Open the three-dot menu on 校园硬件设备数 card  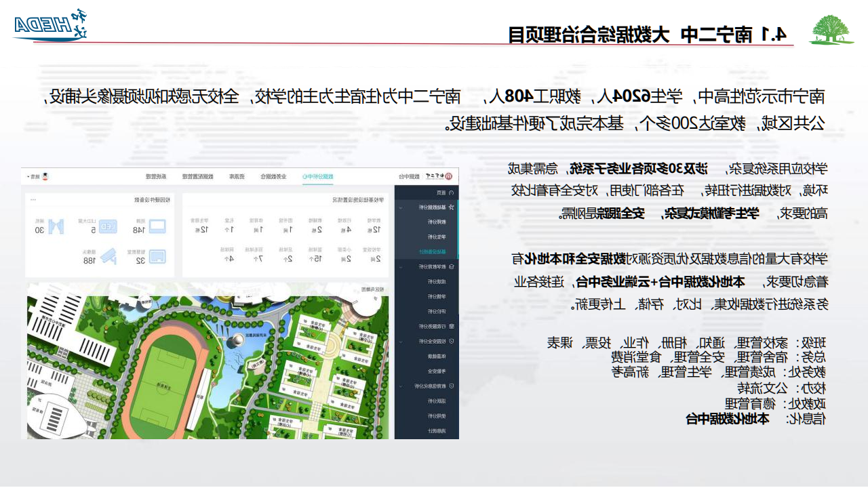pyautogui.click(x=33, y=200)
